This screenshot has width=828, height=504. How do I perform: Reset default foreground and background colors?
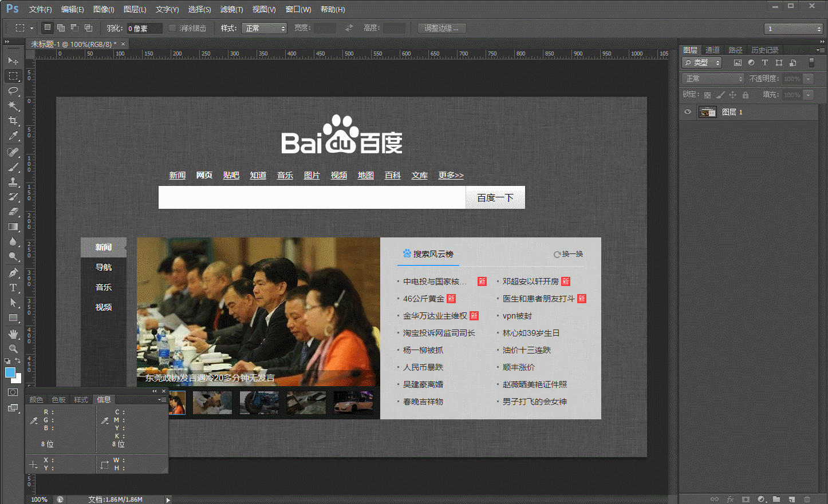tap(7, 361)
